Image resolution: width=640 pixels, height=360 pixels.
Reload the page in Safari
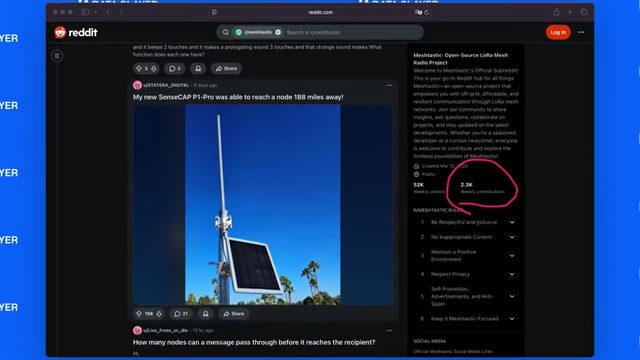[x=427, y=12]
